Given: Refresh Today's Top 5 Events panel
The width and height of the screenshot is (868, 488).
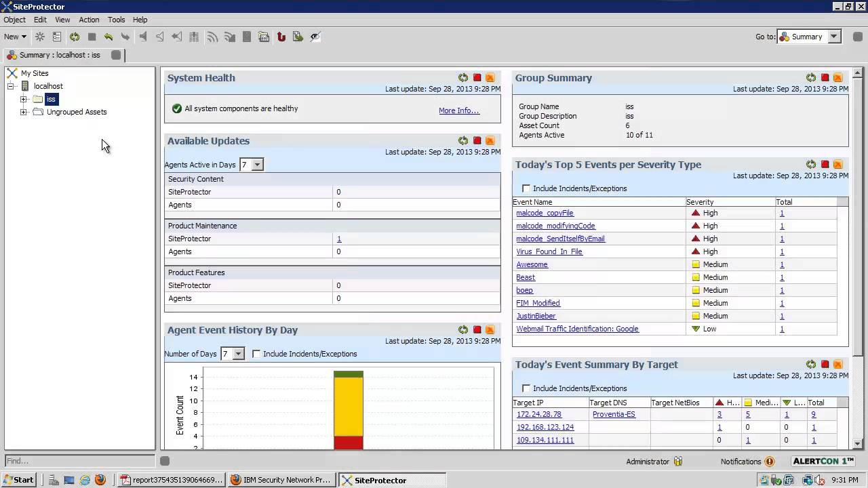Looking at the screenshot, I should (x=811, y=165).
